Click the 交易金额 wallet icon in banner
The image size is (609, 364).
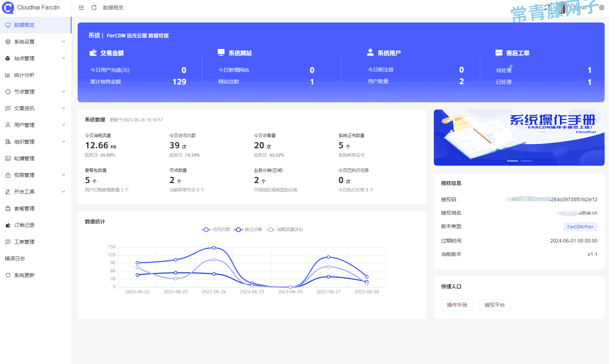click(93, 53)
